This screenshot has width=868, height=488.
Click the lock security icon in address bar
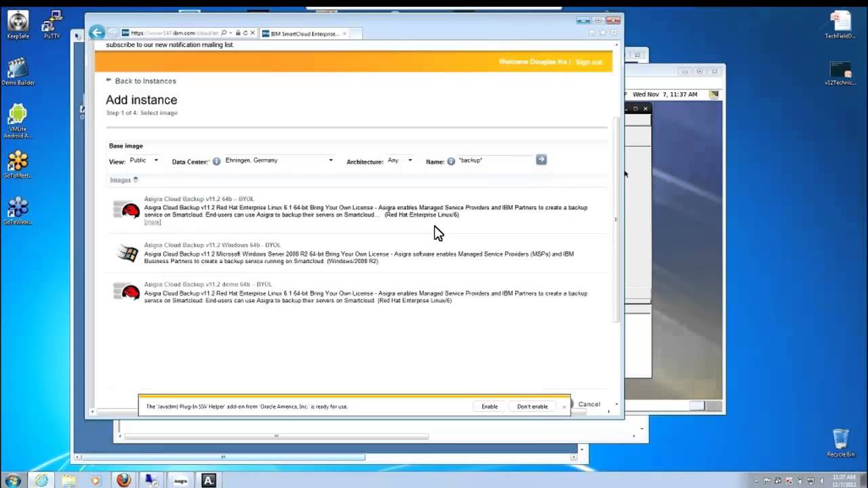point(237,33)
